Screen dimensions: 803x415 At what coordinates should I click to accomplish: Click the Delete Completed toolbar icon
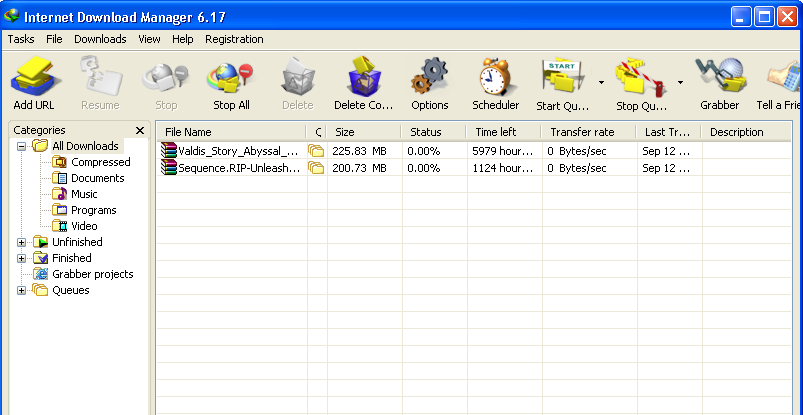(x=364, y=77)
